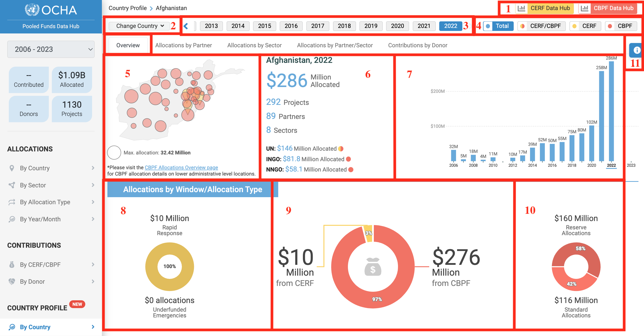Select year 2017 button

click(318, 26)
